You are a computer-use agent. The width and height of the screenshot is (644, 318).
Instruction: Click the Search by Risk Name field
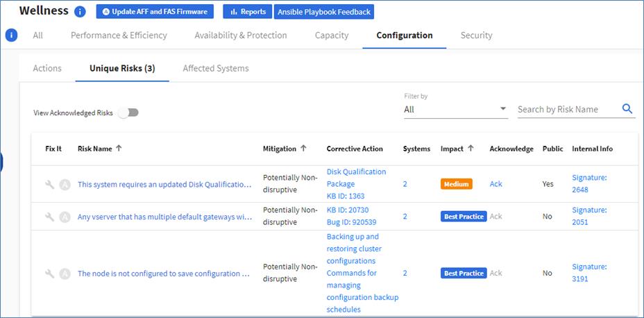[568, 109]
